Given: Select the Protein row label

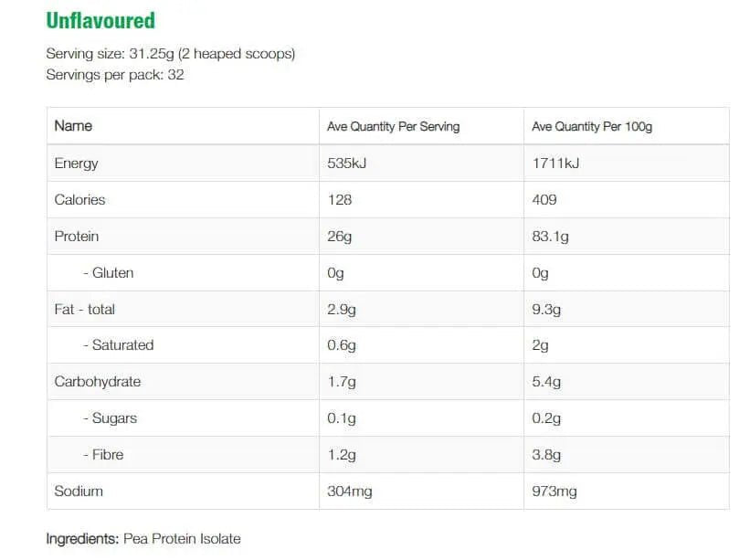Looking at the screenshot, I should tap(77, 237).
